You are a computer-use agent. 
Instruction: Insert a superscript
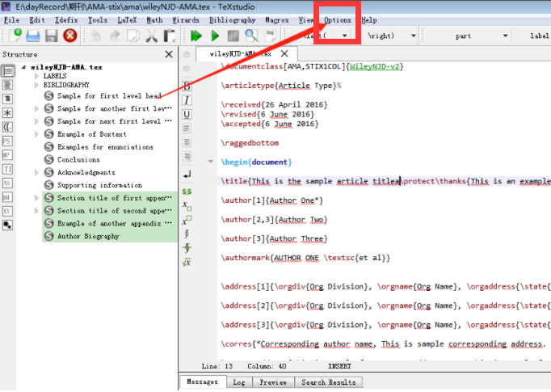coord(187,220)
